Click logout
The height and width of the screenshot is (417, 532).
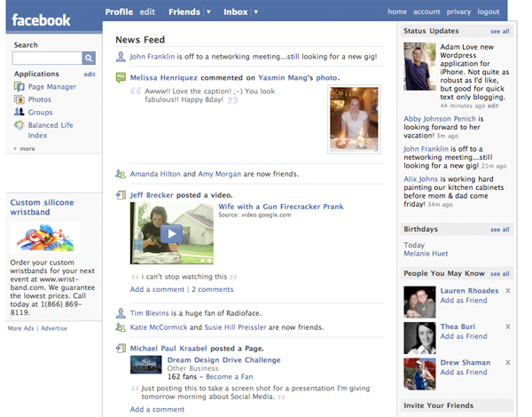[x=489, y=12]
